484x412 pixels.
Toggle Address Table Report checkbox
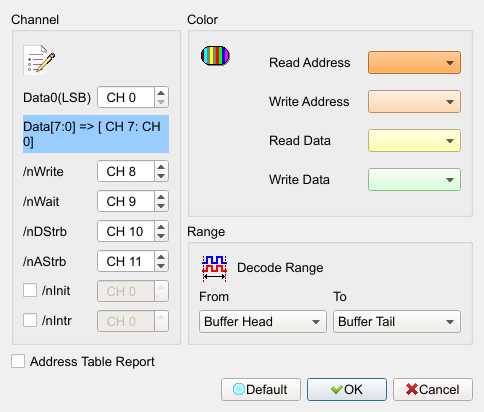18,361
